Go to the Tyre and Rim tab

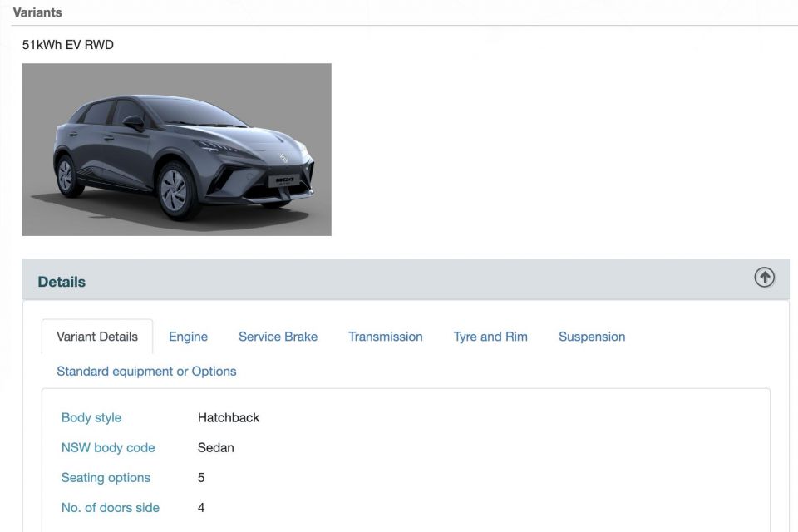point(490,337)
